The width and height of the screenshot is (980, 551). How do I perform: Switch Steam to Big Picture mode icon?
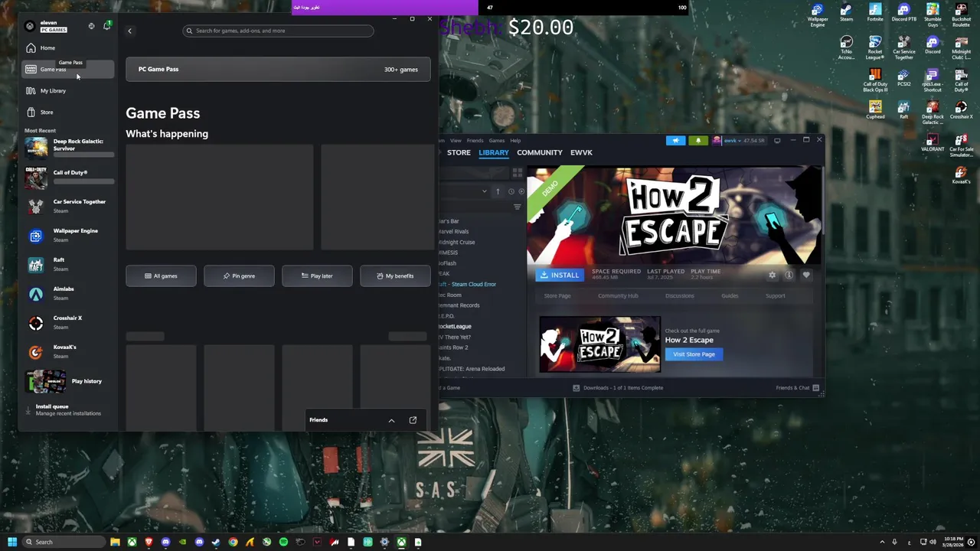click(777, 141)
